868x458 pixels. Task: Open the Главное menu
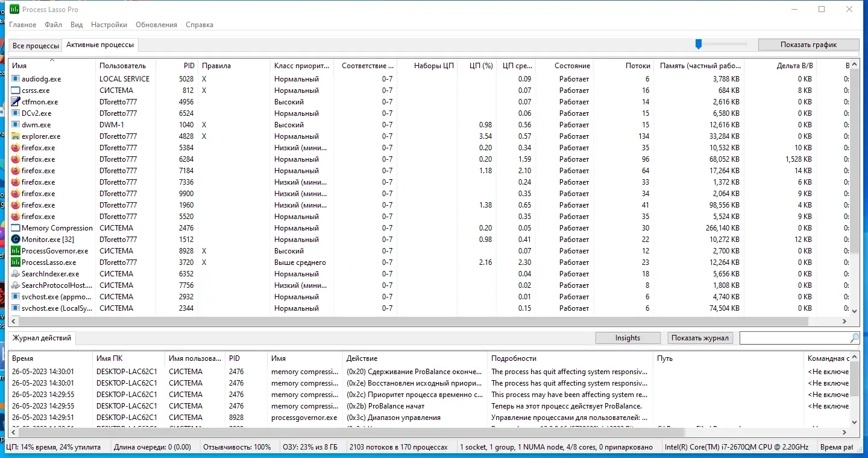pyautogui.click(x=23, y=25)
